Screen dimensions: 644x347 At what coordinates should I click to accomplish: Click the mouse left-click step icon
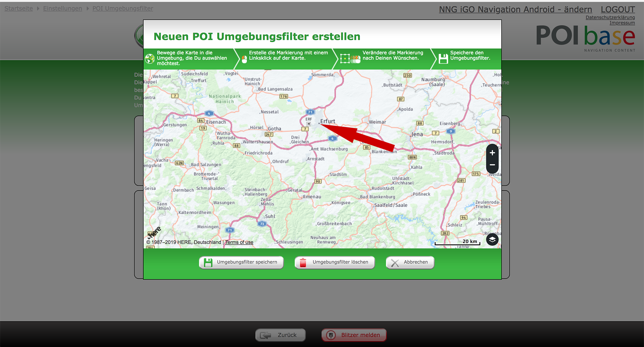tap(244, 59)
